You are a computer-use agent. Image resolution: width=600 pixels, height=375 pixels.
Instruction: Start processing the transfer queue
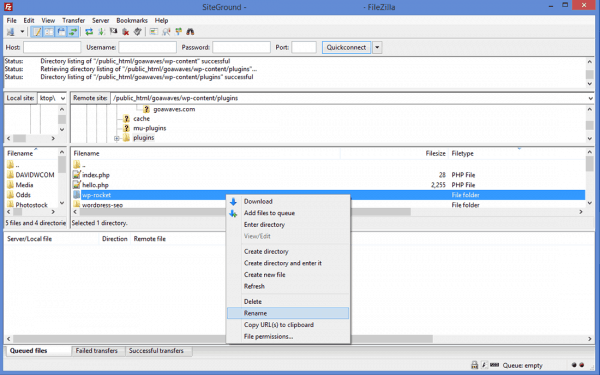101,32
